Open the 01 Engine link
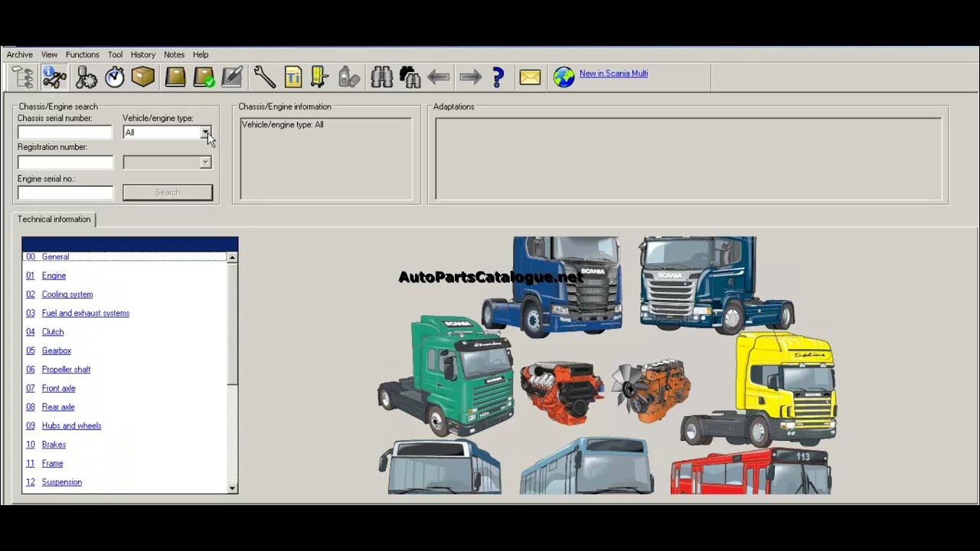980x551 pixels. 46,275
